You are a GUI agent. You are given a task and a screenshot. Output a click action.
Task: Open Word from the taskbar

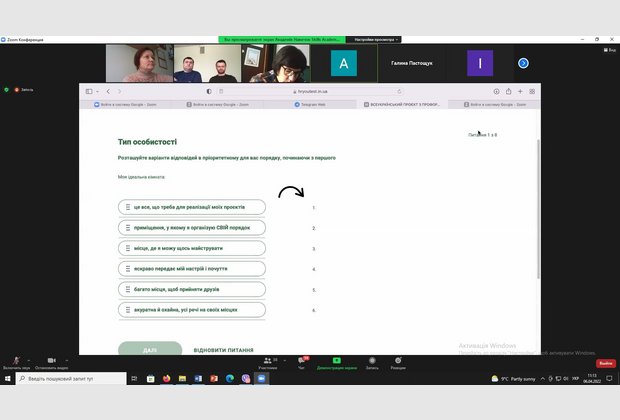(198, 378)
